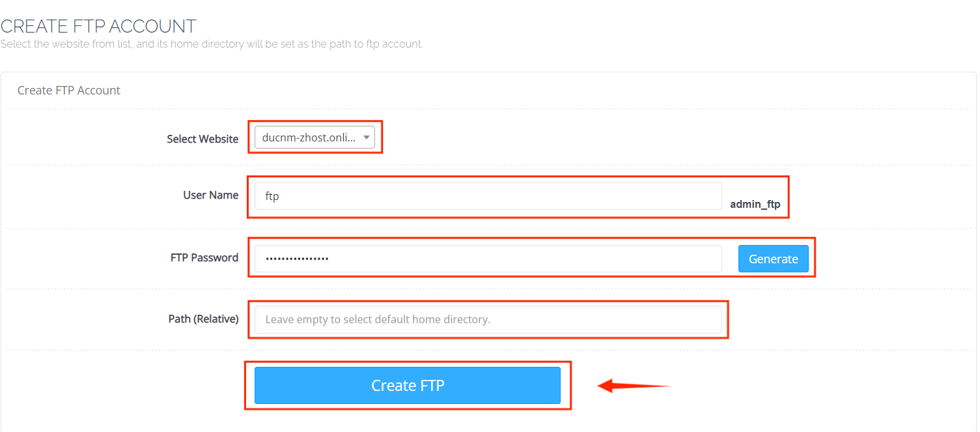The height and width of the screenshot is (432, 980).
Task: Click the caret arrow in website selector
Action: click(367, 137)
